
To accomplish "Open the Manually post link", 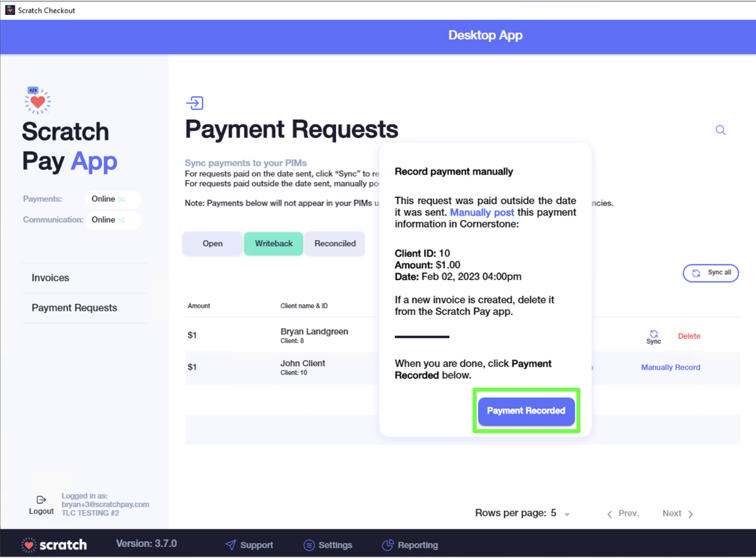I will pos(482,213).
